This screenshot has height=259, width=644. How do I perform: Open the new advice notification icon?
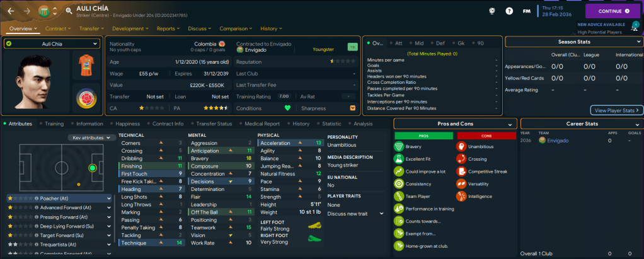(x=634, y=28)
